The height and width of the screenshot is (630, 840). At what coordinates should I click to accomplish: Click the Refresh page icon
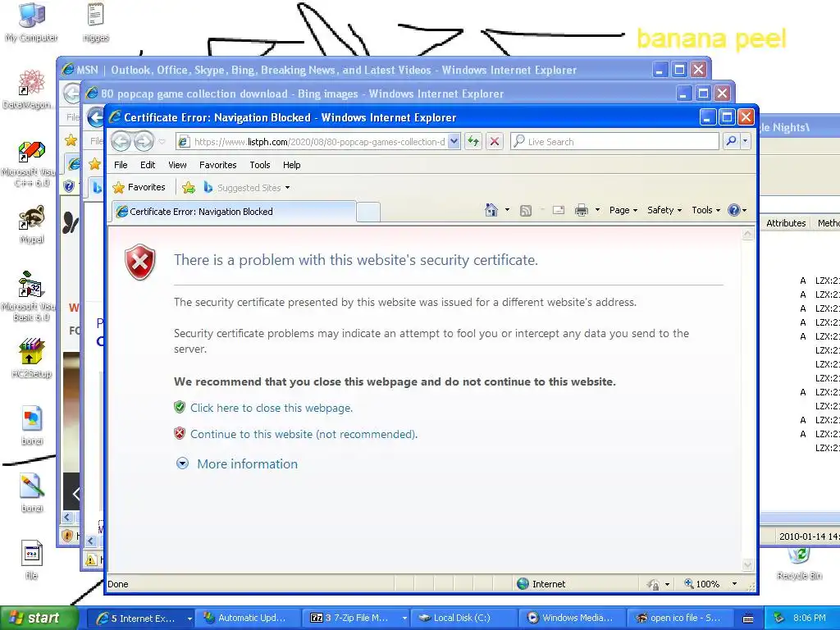(473, 141)
